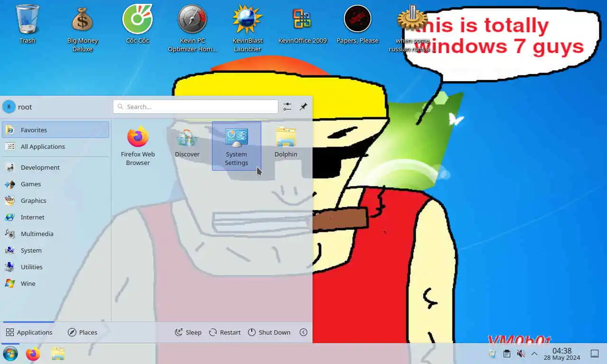Open the gear desktop icon 'when some russian runs a...'
The width and height of the screenshot is (607, 364).
[x=412, y=27]
